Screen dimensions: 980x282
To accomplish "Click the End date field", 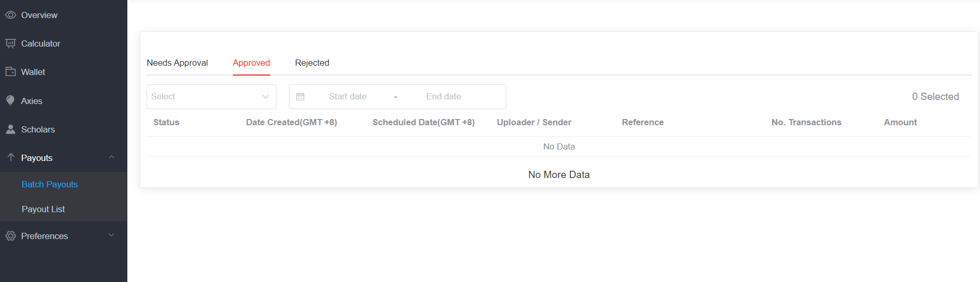I will (x=444, y=97).
